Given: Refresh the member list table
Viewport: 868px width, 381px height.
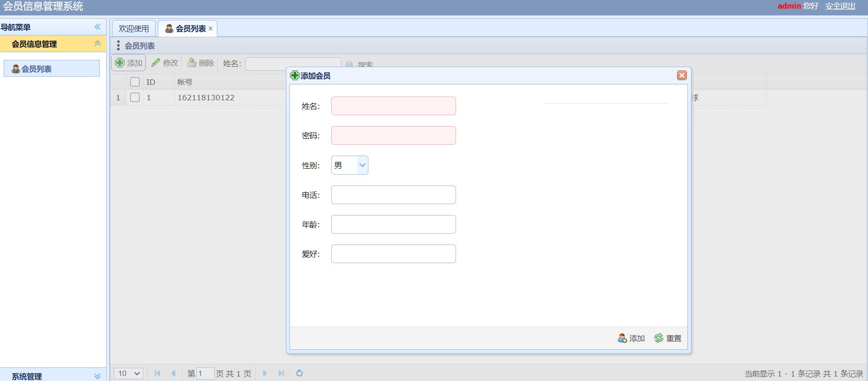Looking at the screenshot, I should coord(299,373).
